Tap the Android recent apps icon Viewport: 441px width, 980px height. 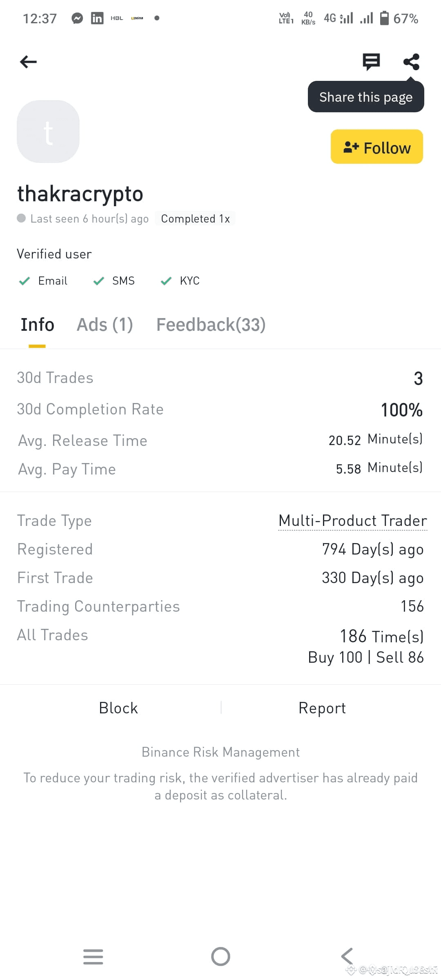click(93, 956)
